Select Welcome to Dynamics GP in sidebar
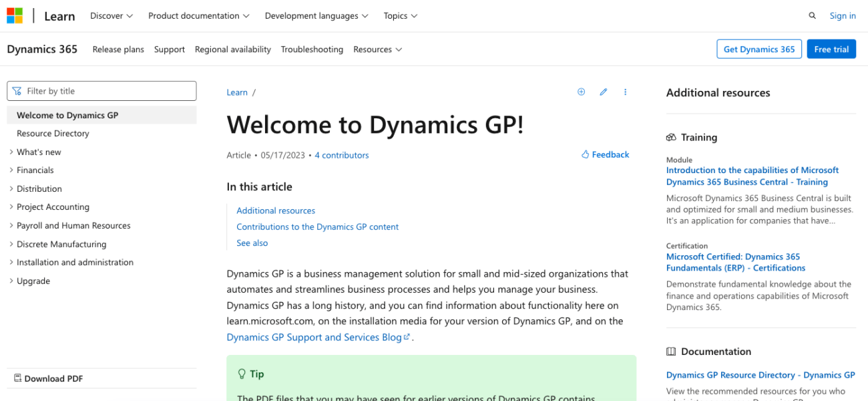The height and width of the screenshot is (401, 868). tap(101, 115)
